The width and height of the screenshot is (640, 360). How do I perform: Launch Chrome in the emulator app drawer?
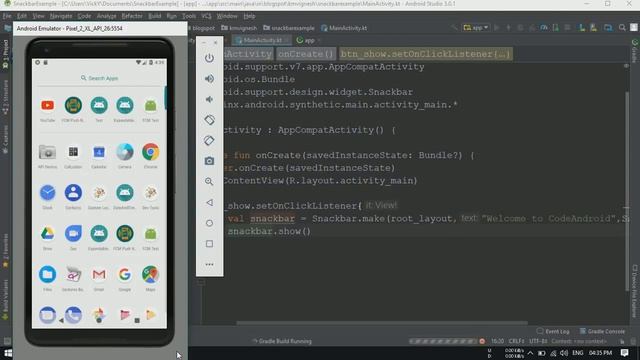tap(151, 152)
